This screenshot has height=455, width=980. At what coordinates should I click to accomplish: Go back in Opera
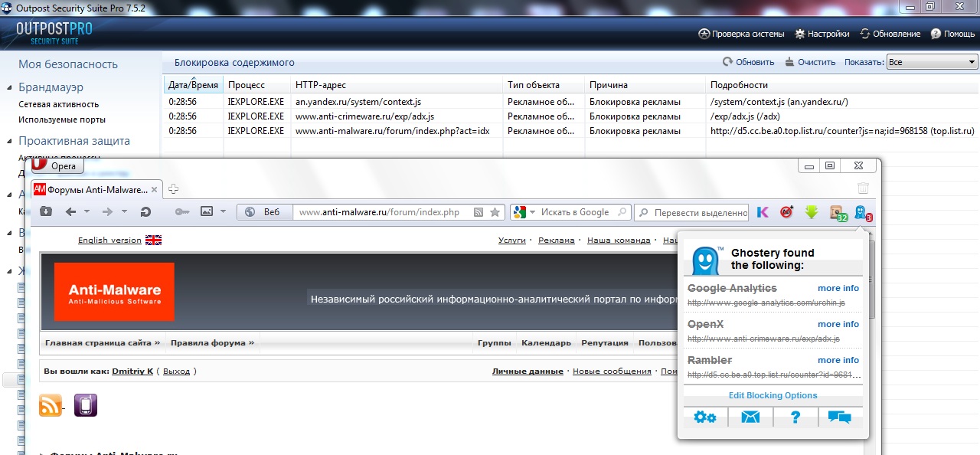click(70, 212)
